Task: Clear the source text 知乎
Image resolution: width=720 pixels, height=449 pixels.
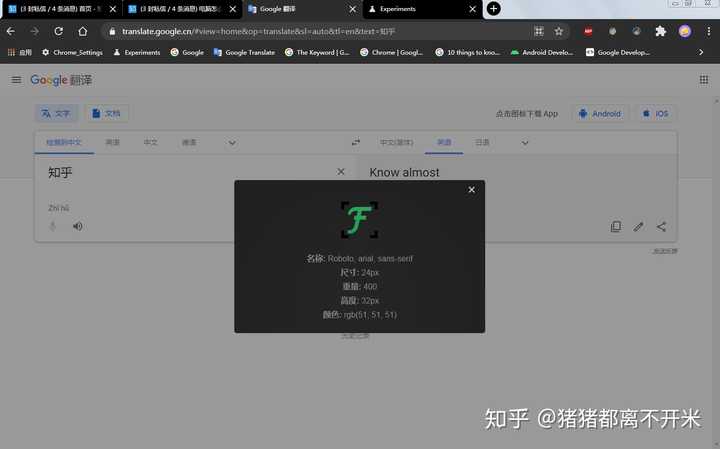Action: (x=341, y=172)
